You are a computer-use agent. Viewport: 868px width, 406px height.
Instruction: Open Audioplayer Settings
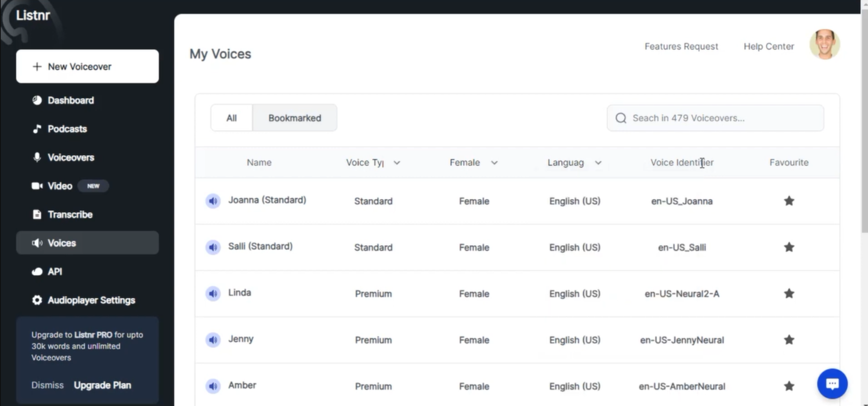click(x=91, y=300)
